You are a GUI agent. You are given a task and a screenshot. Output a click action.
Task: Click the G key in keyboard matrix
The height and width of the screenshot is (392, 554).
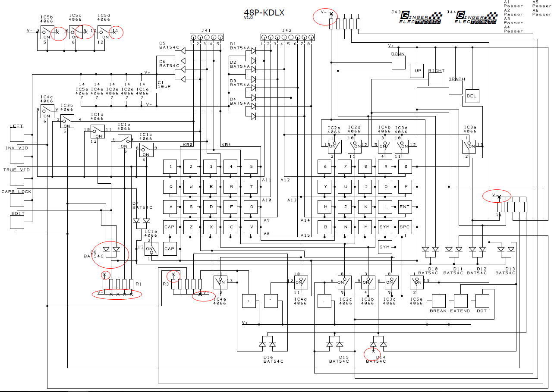click(251, 207)
